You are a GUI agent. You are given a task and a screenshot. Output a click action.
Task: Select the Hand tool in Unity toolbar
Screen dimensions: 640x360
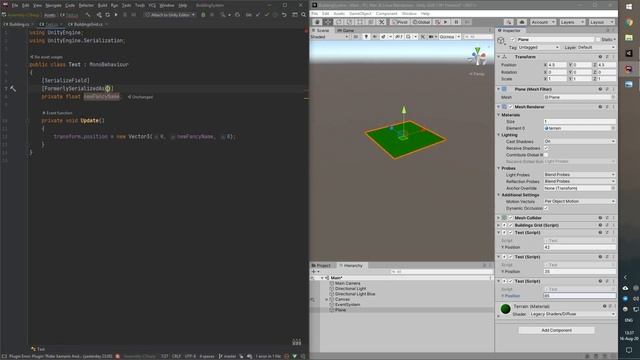click(x=317, y=22)
